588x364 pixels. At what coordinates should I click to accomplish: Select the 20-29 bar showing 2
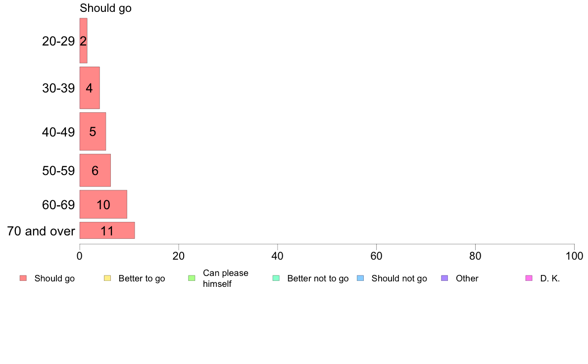pyautogui.click(x=83, y=41)
